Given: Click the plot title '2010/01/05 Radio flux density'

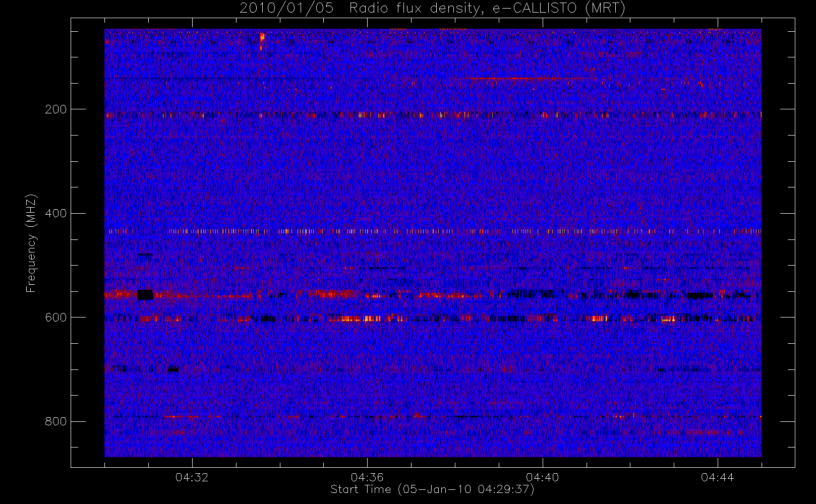Looking at the screenshot, I should click(361, 9).
